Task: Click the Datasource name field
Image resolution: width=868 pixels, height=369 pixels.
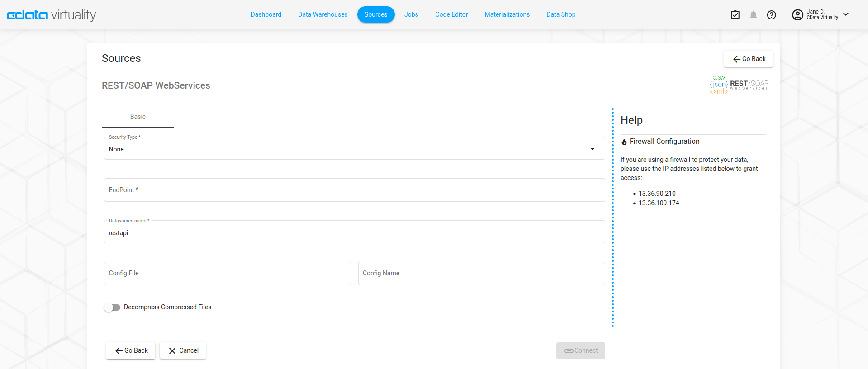Action: pos(354,233)
